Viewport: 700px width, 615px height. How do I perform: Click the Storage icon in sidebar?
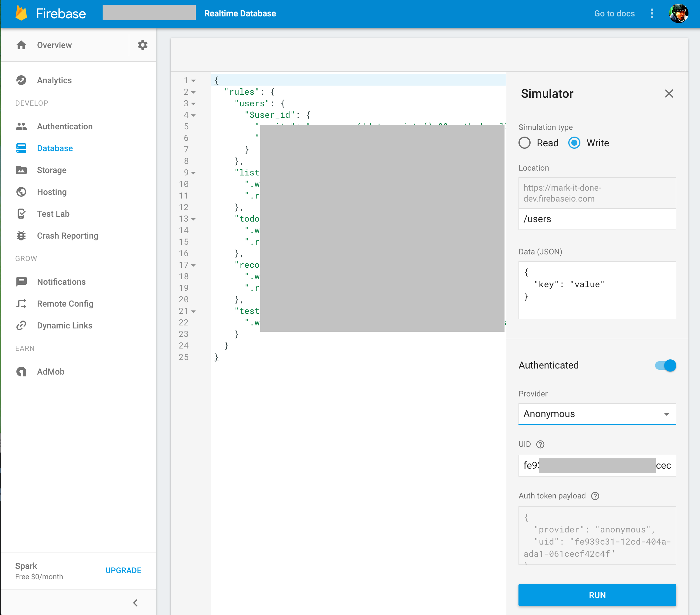(21, 170)
